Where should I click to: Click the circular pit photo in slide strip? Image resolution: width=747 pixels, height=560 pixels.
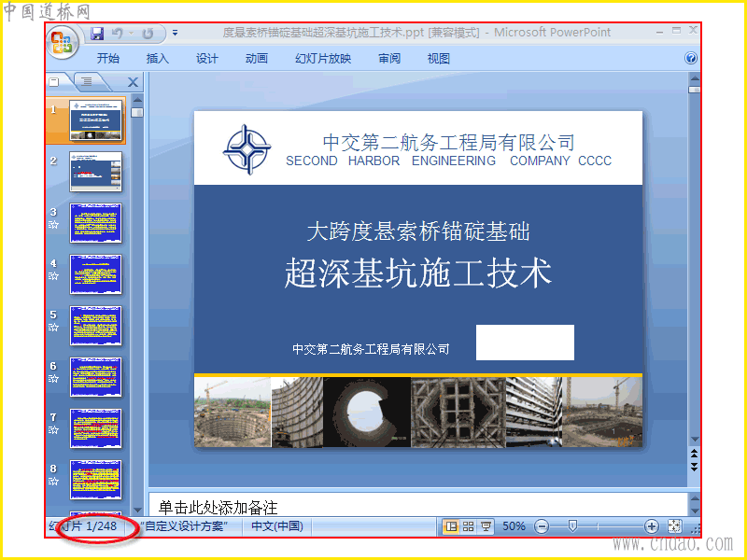[232, 413]
